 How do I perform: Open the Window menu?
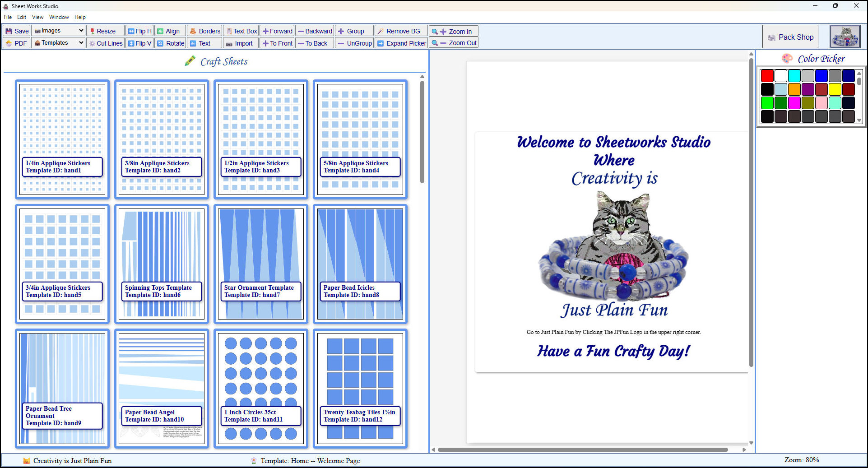[59, 17]
